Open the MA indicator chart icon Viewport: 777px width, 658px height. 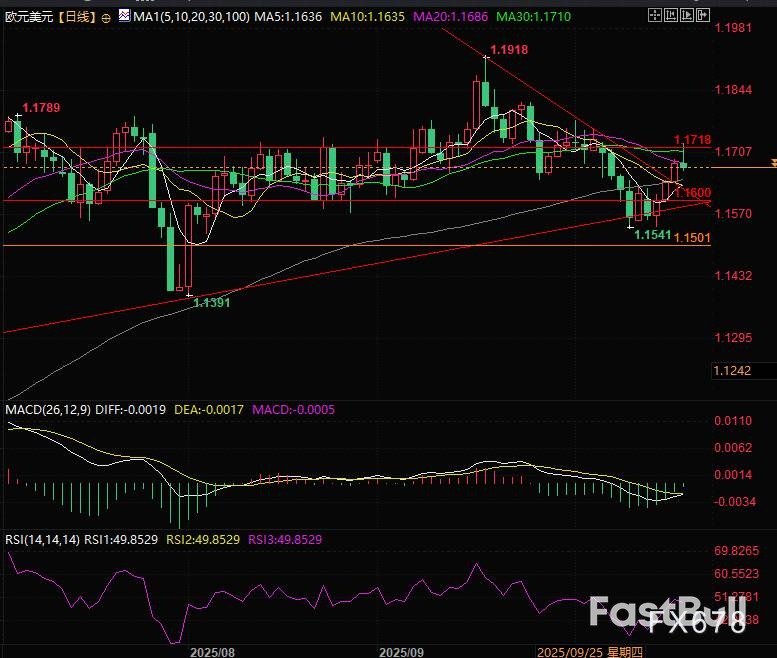123,17
